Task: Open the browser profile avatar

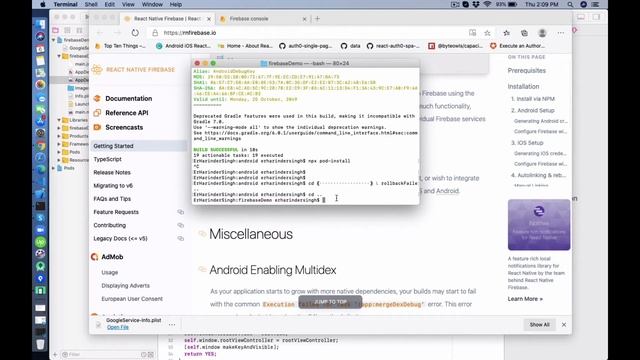Action: (542, 33)
